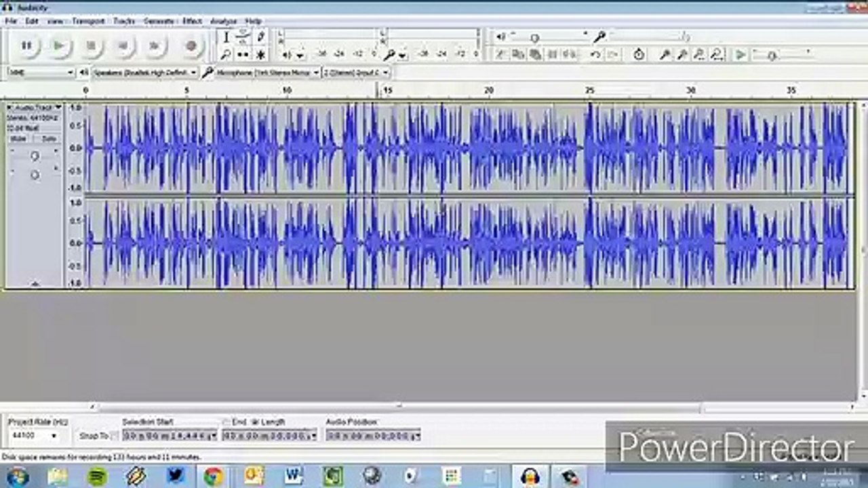Click the Paste icon in edit toolbar
Viewport: 868px width, 488px height.
(535, 54)
